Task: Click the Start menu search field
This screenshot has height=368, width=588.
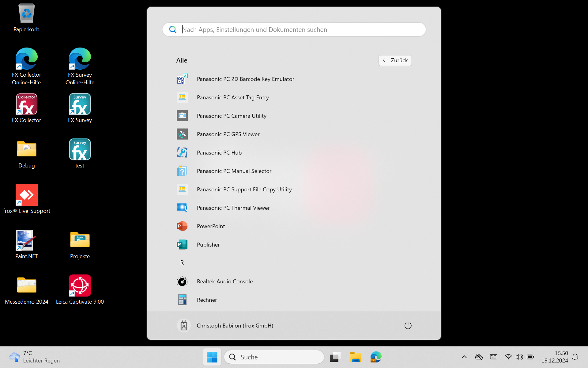Action: coord(294,29)
